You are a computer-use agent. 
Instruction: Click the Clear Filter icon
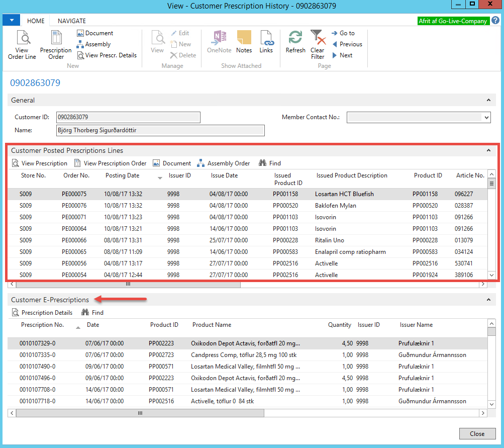317,44
